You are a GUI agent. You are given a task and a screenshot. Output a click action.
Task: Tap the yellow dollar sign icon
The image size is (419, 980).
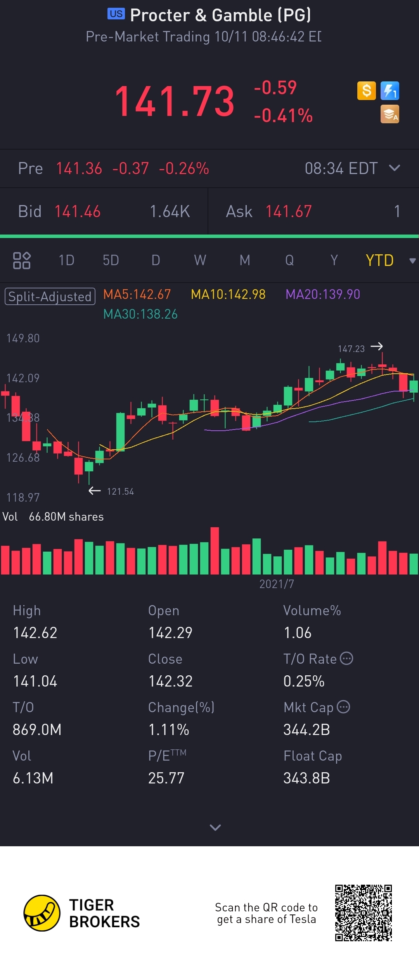click(x=367, y=91)
